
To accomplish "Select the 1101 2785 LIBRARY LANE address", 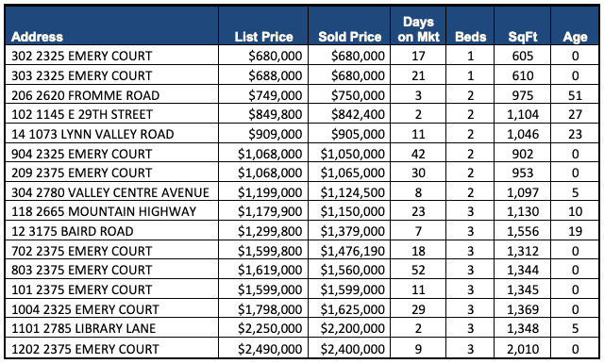I will (x=112, y=328).
